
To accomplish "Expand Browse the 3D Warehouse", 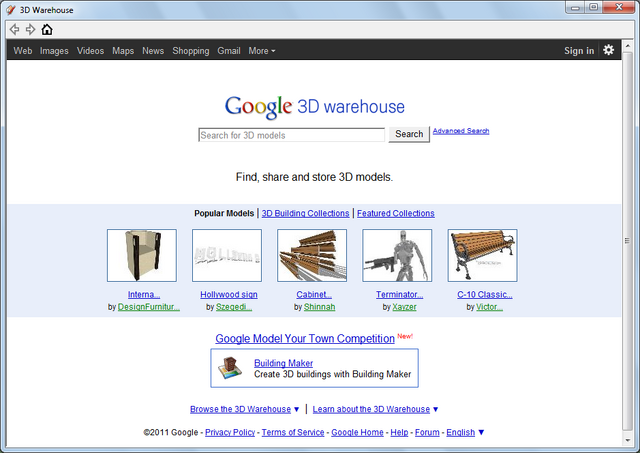I will pos(244,409).
